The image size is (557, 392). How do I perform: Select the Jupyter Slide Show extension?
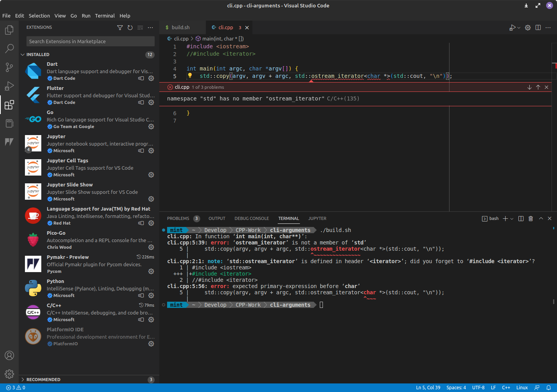(x=89, y=192)
